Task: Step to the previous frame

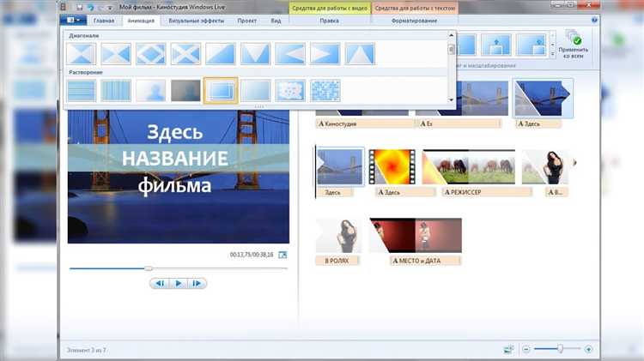Action: tap(159, 283)
